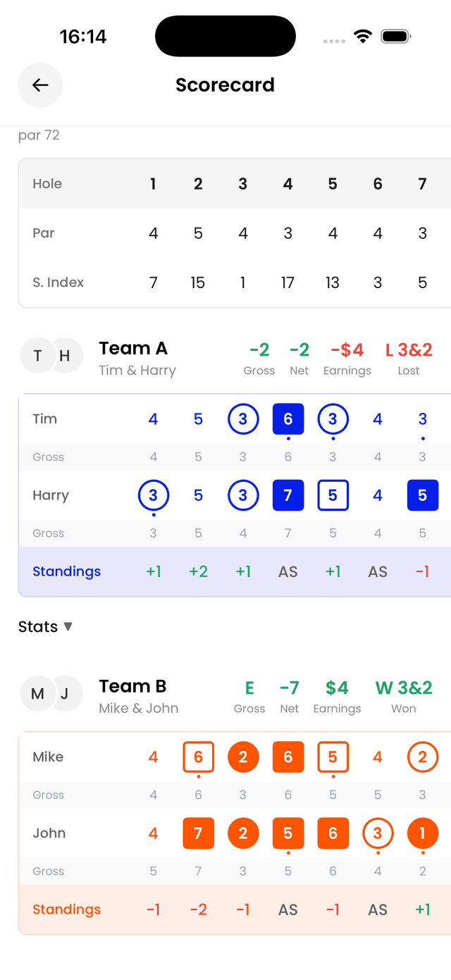Select Team B's Standings row
This screenshot has width=451, height=980.
pos(66,910)
